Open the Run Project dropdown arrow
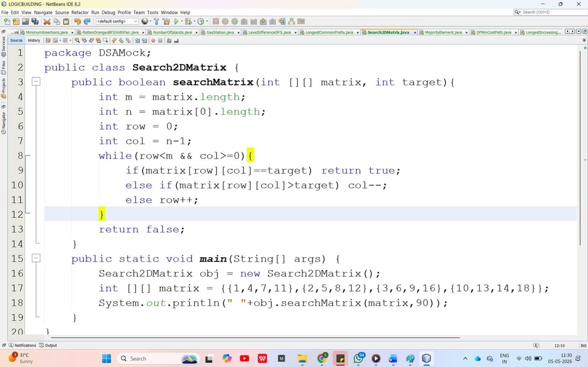This screenshot has width=588, height=367. pyautogui.click(x=181, y=22)
